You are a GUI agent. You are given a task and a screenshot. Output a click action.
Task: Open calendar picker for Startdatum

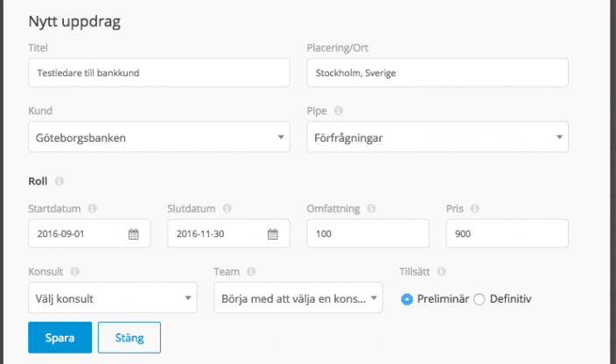click(x=134, y=234)
